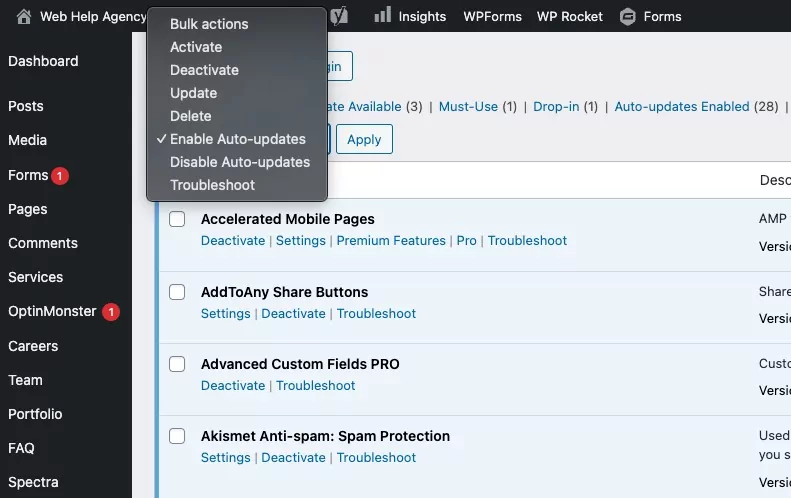The width and height of the screenshot is (791, 498).
Task: Open the Web Help Agency site menu
Action: tap(93, 17)
